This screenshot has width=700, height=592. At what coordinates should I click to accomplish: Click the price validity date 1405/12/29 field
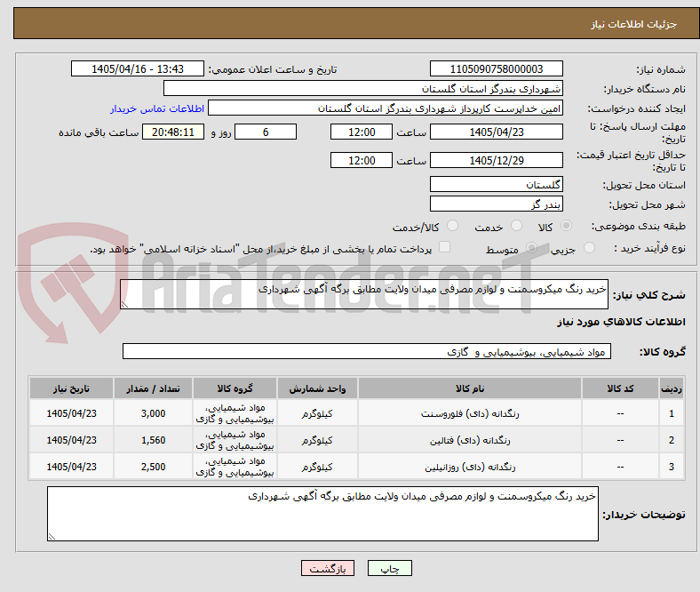coord(496,160)
